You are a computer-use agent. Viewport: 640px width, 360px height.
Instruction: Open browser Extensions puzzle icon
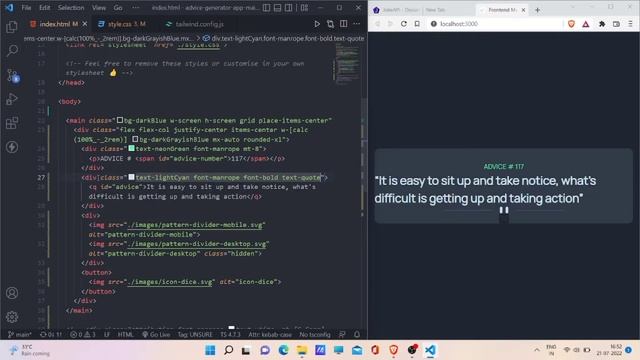pos(602,24)
